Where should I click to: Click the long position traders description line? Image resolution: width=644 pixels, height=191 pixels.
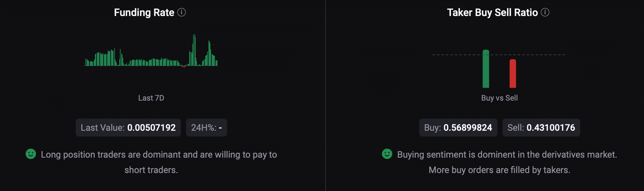159,155
